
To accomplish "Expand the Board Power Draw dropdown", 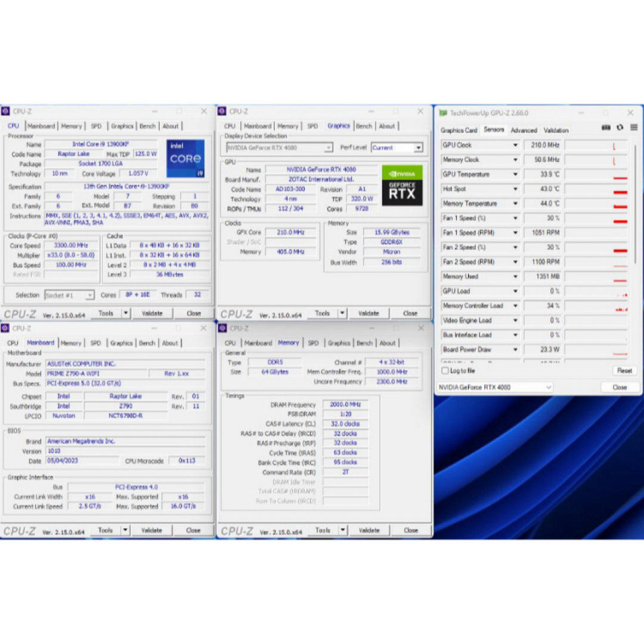I will pyautogui.click(x=515, y=349).
